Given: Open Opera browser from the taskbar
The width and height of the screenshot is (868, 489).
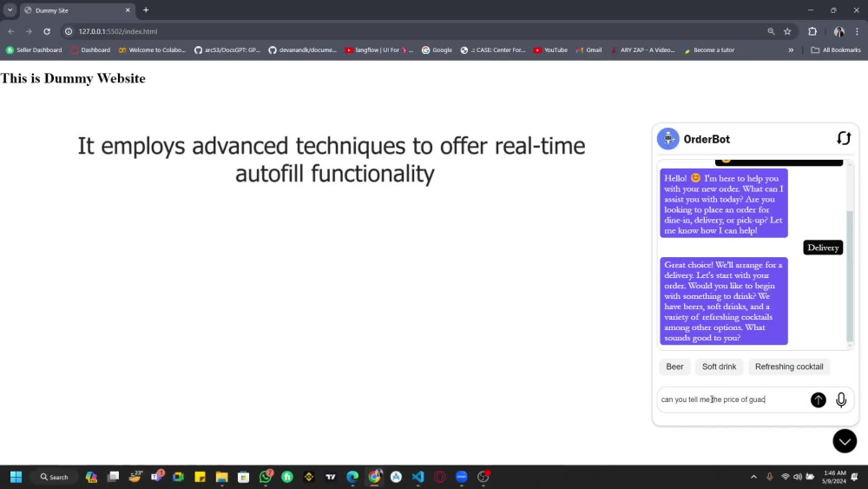Looking at the screenshot, I should (439, 477).
